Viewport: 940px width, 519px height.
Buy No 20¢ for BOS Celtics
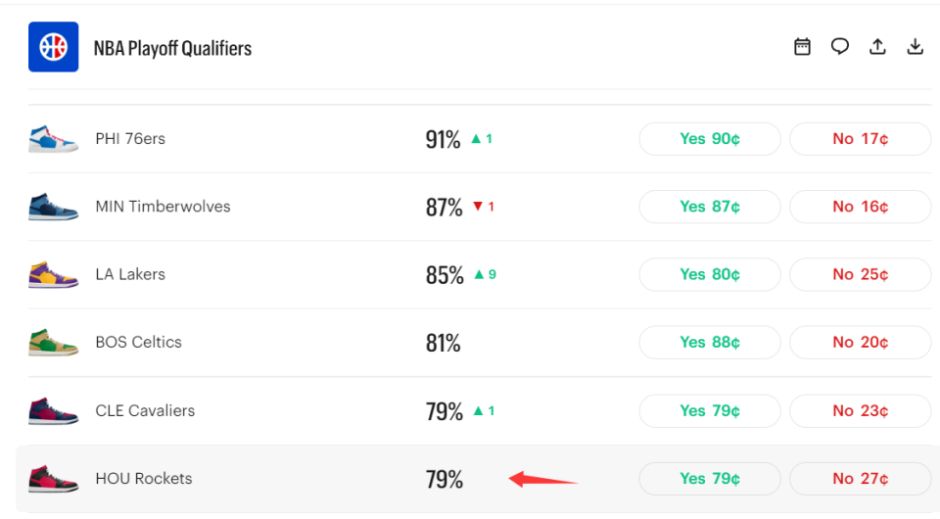860,342
